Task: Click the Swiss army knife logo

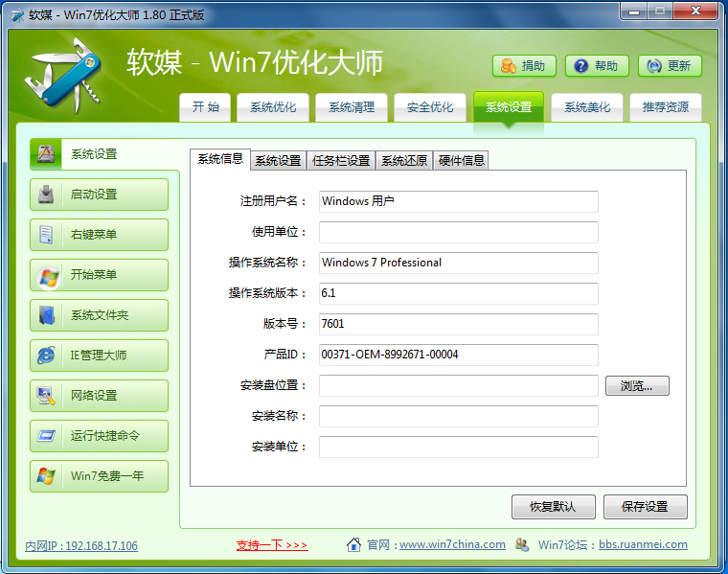Action: (62, 76)
